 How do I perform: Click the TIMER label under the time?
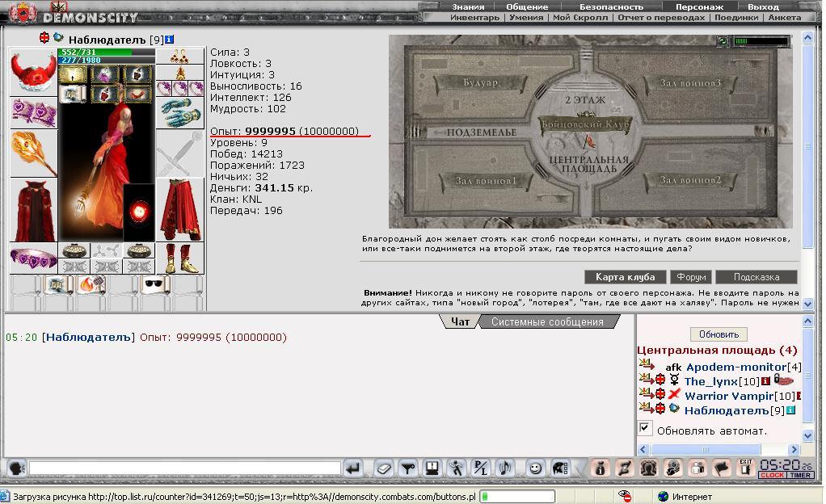point(800,475)
